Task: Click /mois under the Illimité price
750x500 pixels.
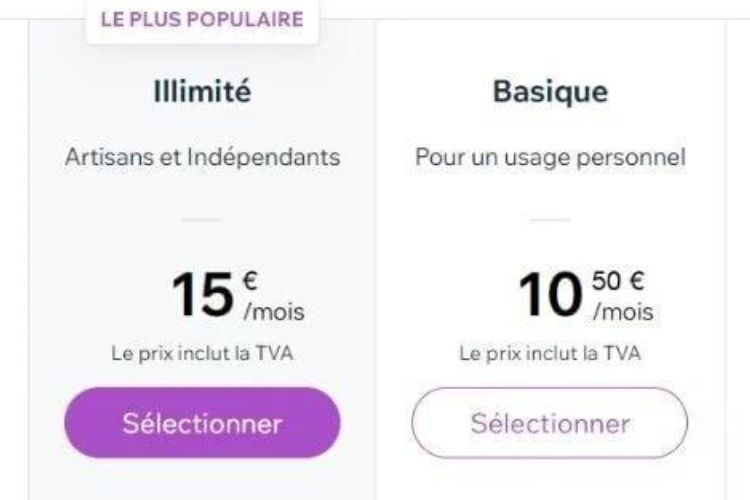Action: tap(273, 312)
